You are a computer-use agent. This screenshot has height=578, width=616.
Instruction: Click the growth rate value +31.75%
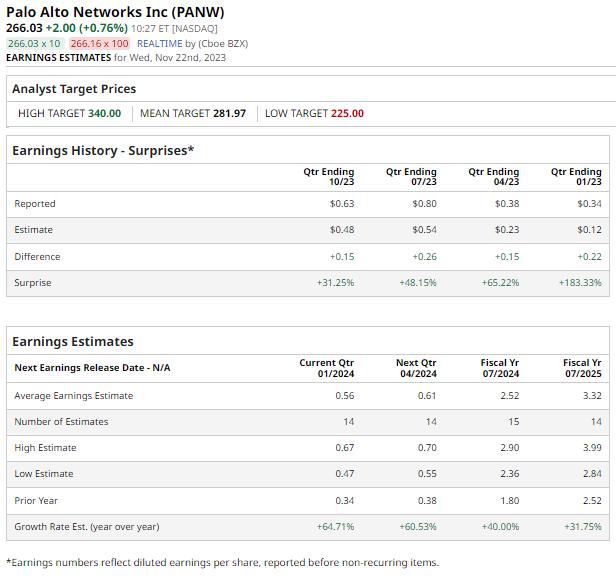click(x=583, y=527)
